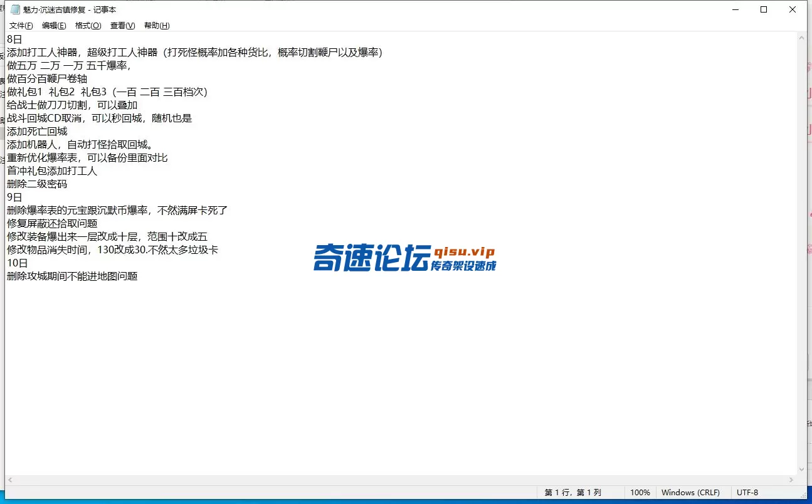The width and height of the screenshot is (812, 504).
Task: Click the line '10日'
Action: click(x=17, y=263)
